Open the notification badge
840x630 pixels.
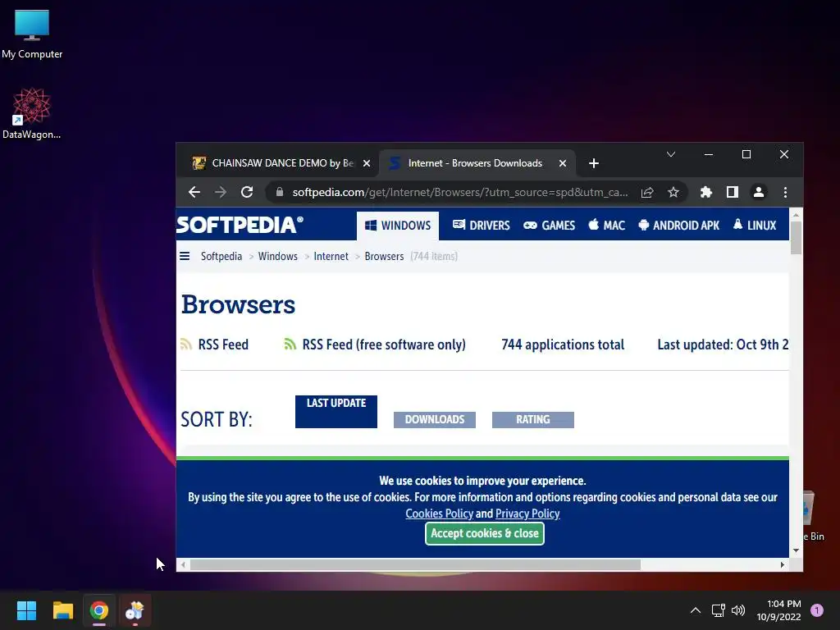point(817,610)
